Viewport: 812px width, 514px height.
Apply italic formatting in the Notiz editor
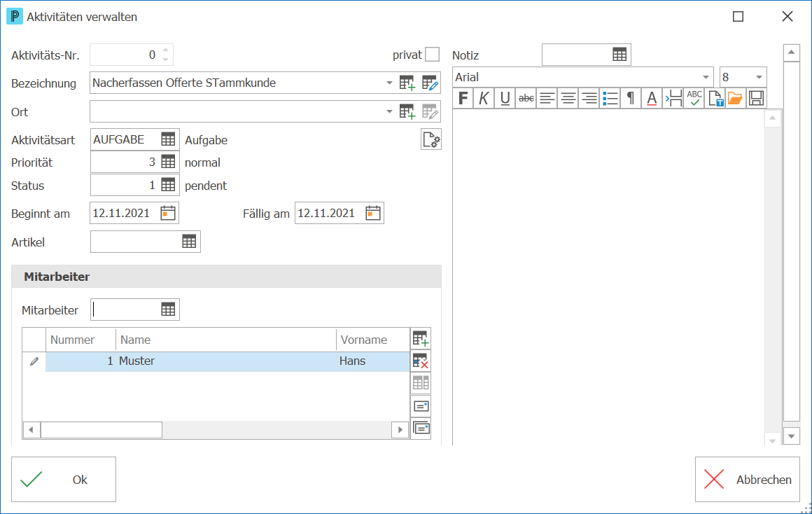(x=484, y=98)
